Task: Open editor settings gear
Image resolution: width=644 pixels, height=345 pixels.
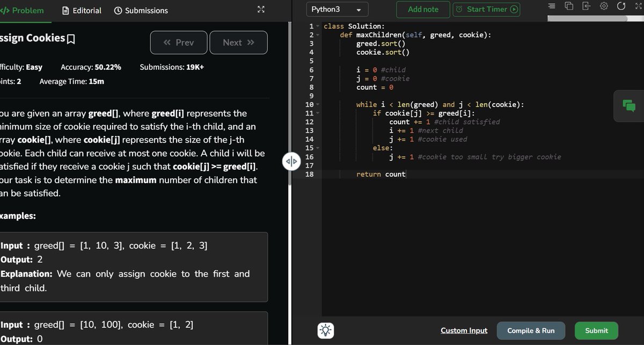Action: coord(604,6)
